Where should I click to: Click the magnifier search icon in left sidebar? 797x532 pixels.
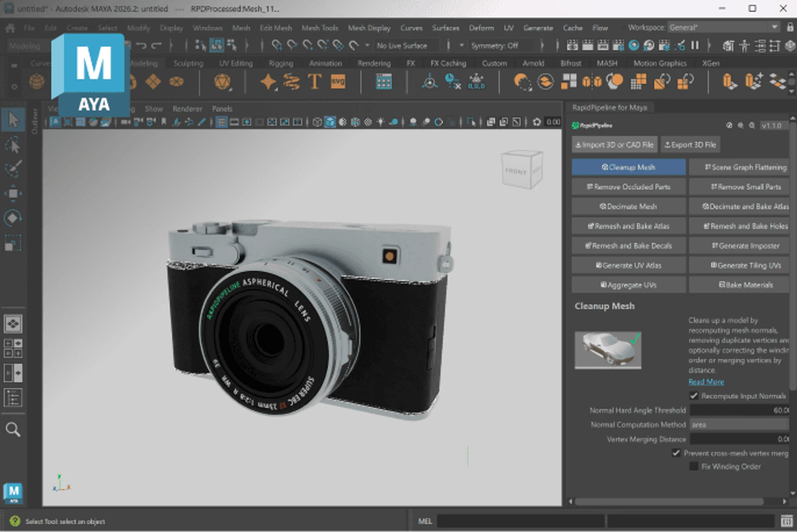point(13,429)
